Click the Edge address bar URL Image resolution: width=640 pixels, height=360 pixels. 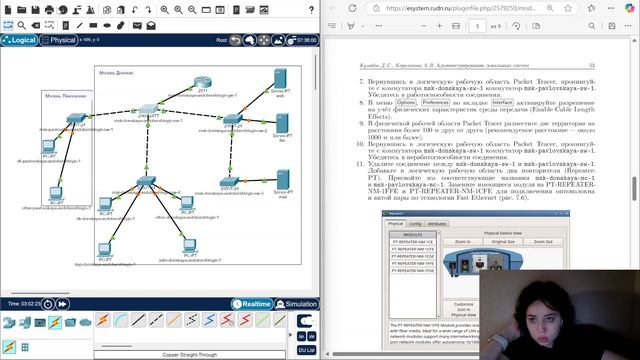pos(461,8)
